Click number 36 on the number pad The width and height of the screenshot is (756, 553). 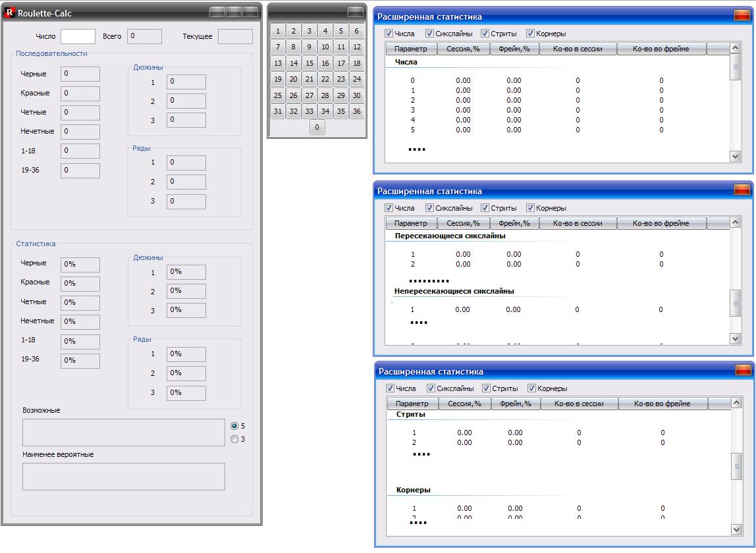(x=357, y=111)
